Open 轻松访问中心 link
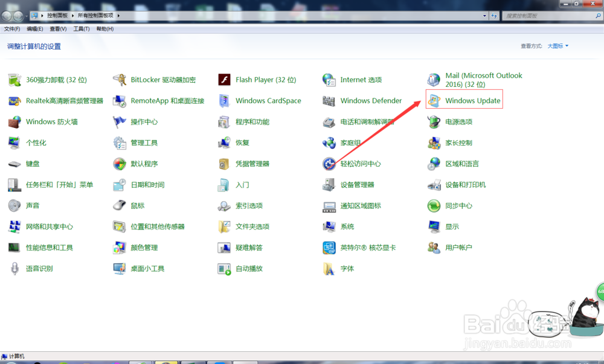The image size is (604, 364). pos(361,164)
